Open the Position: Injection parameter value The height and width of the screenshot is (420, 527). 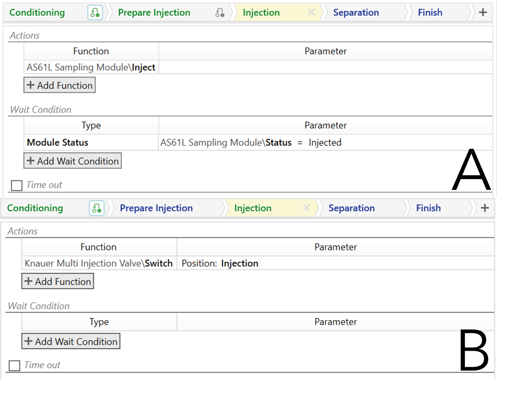(x=239, y=263)
